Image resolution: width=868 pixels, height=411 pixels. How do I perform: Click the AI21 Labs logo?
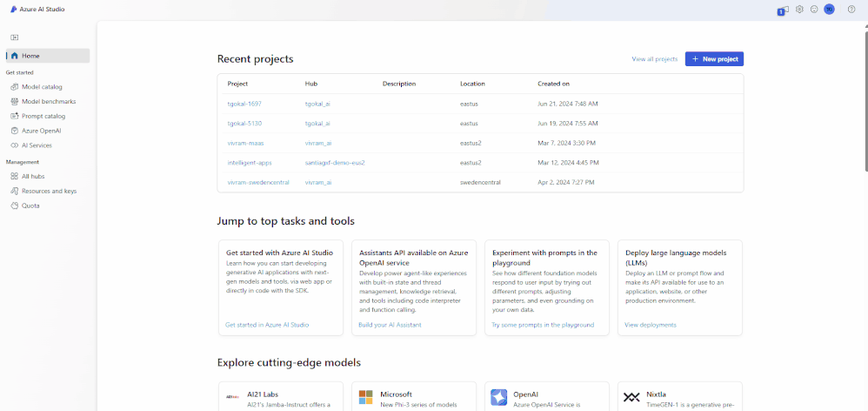pyautogui.click(x=232, y=396)
